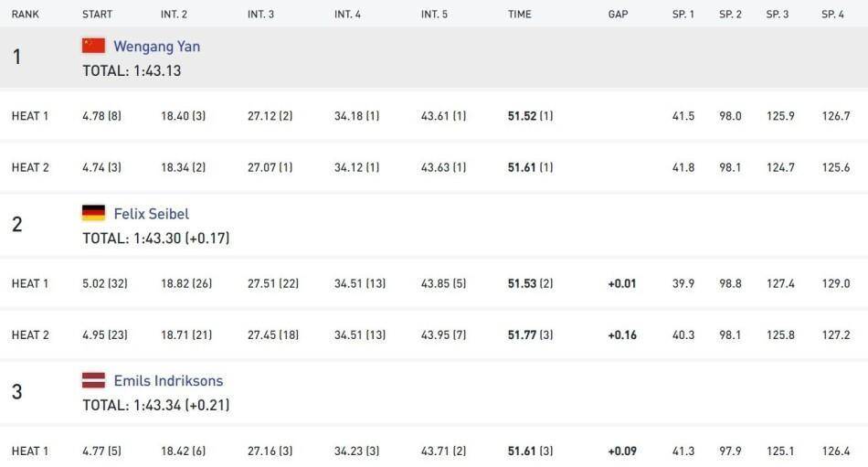
Task: Click Felix Seibel's Heat 2 time 51.77
Action: [x=522, y=335]
